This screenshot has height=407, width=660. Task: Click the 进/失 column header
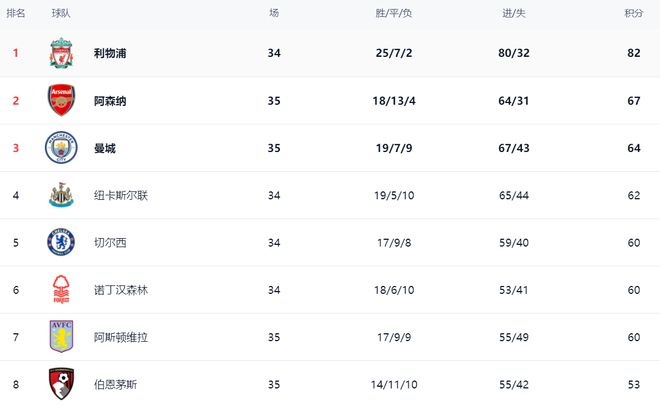[x=516, y=14]
